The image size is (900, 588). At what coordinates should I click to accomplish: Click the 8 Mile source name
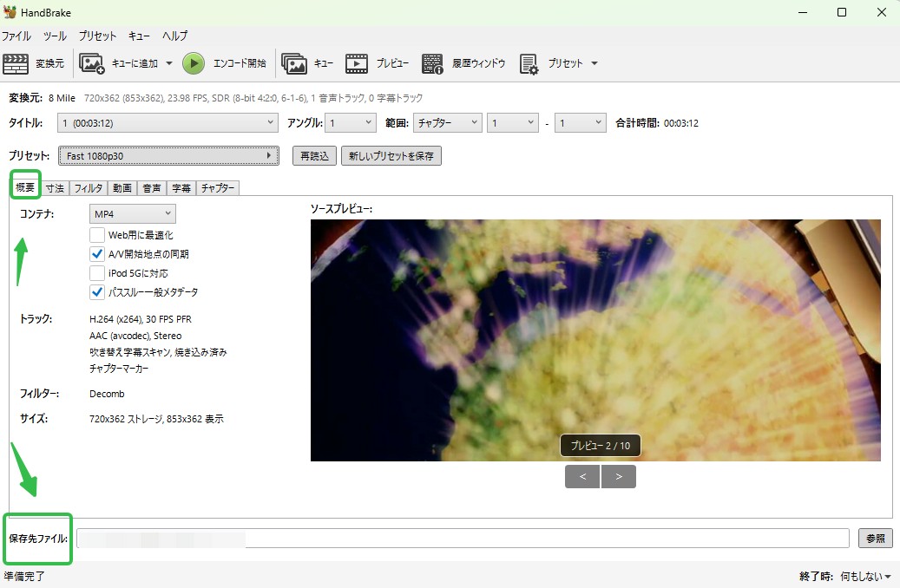click(x=62, y=98)
